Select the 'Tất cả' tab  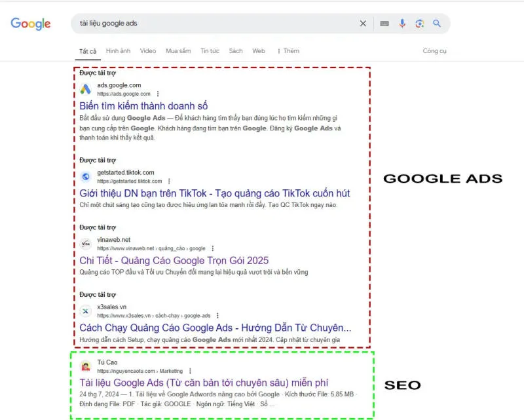click(x=88, y=51)
